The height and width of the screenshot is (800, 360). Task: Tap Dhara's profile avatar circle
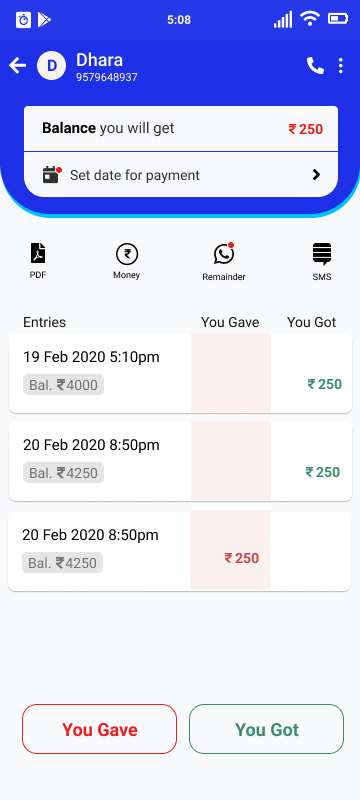[52, 65]
